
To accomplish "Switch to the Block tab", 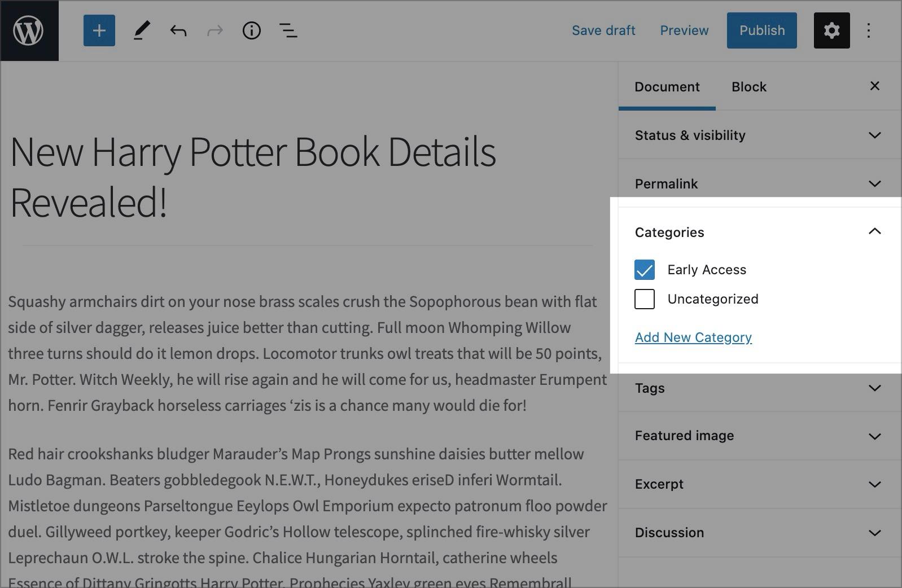I will [749, 87].
